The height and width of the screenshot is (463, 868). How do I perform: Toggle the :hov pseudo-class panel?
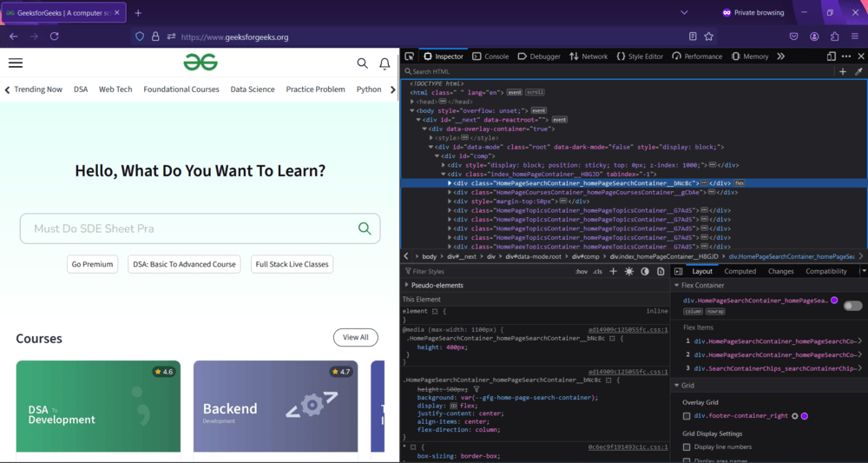coord(582,271)
